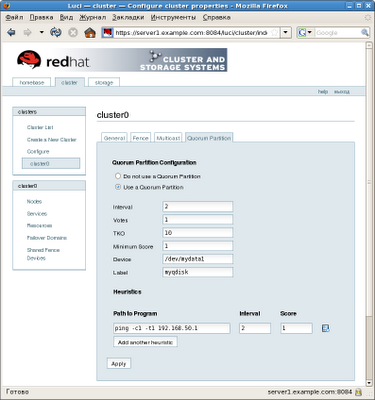The width and height of the screenshot is (375, 400).
Task: Switch to the cluster tab
Action: 69,82
